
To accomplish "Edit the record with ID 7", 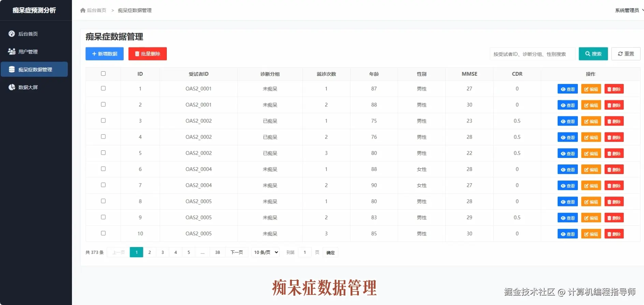I will (x=591, y=186).
